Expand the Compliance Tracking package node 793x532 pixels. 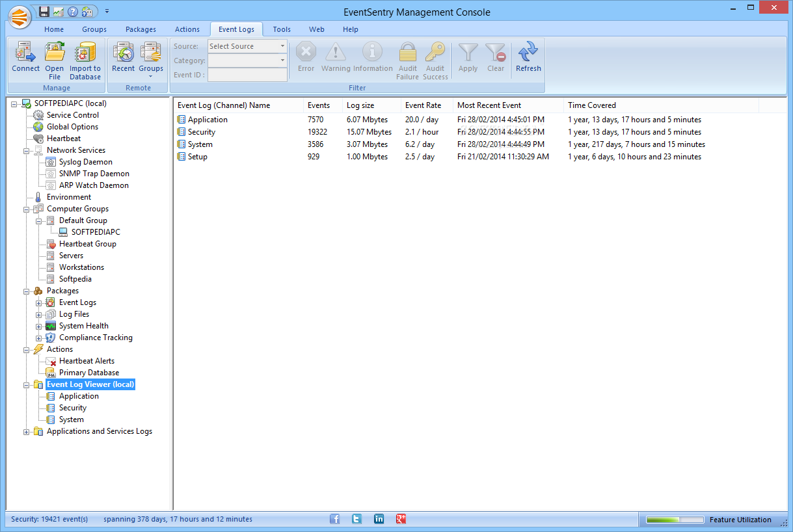(x=39, y=338)
